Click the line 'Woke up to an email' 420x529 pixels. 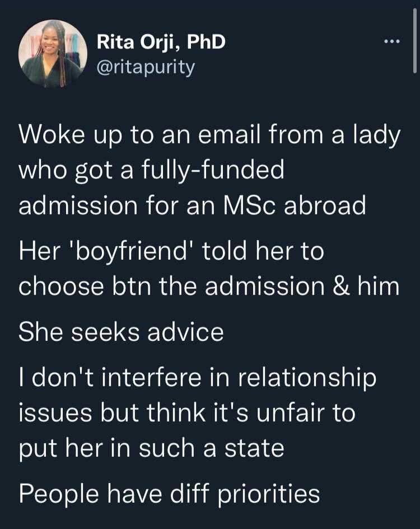[209, 135]
